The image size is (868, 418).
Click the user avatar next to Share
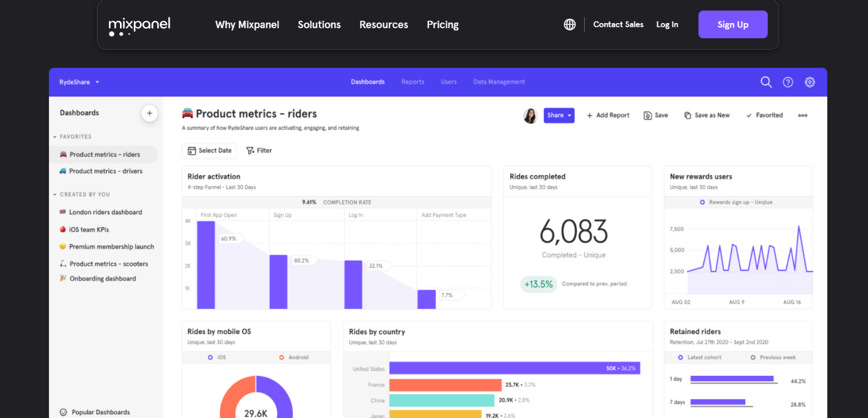pos(530,115)
